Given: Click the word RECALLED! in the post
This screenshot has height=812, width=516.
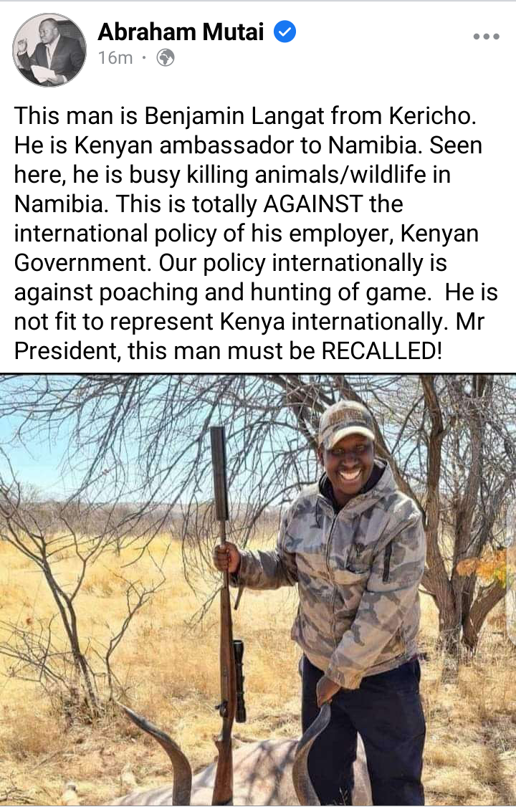Looking at the screenshot, I should click(382, 351).
